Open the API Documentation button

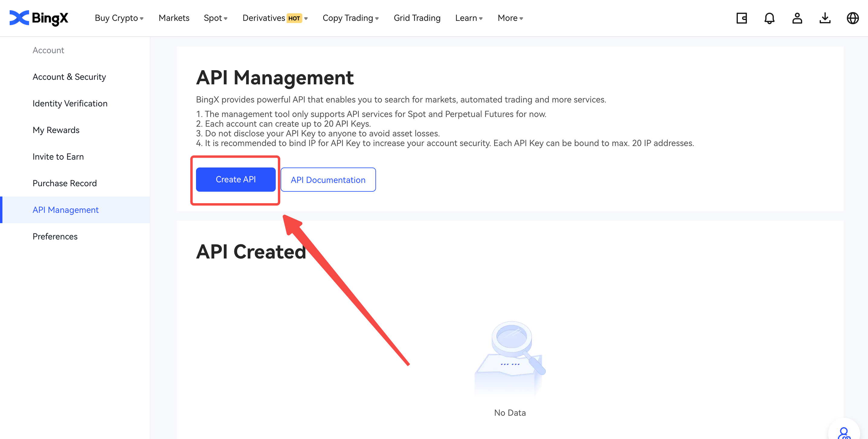click(328, 180)
